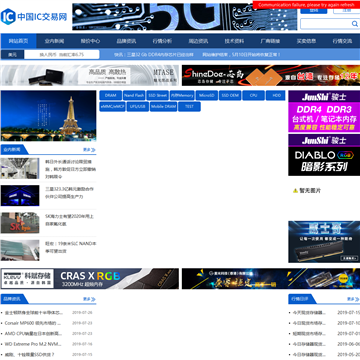Screen dimensions: 360x360
Task: Open the site maintenance notice ticker link
Action: [x=241, y=54]
